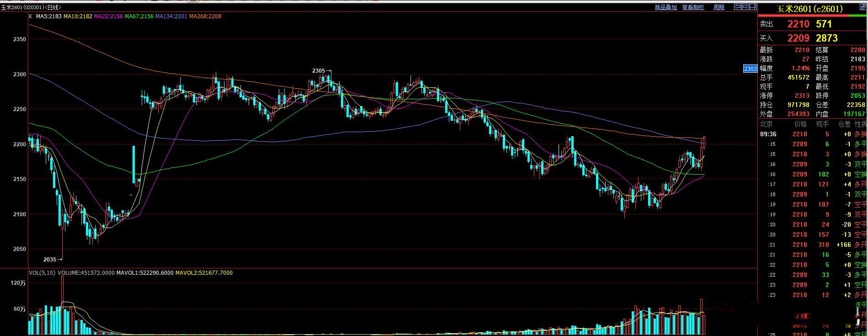This screenshot has width=868, height=336.
Task: Click the right arrow navigation icon
Action: point(745,7)
